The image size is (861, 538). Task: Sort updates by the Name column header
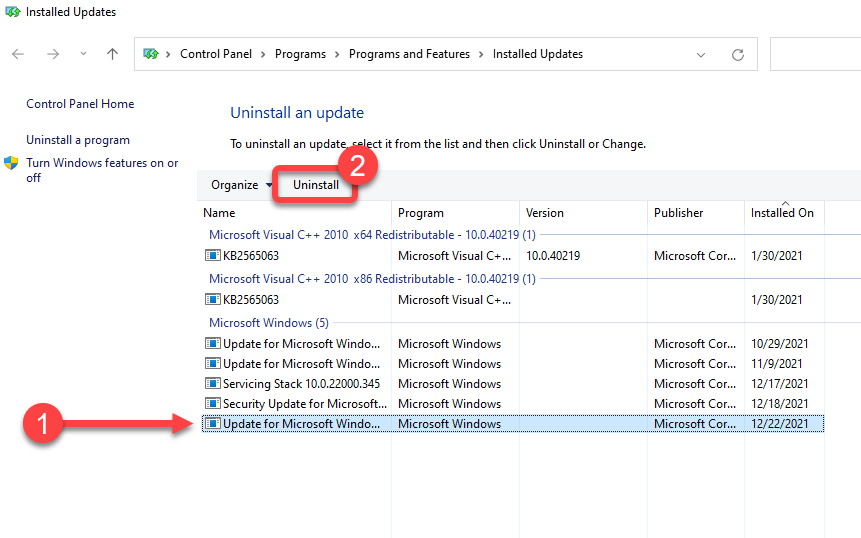[x=220, y=213]
